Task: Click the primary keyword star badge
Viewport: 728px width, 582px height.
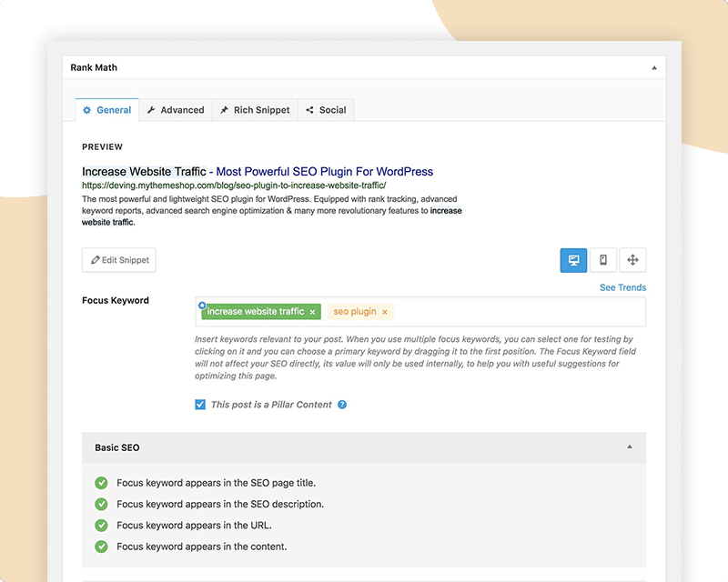Action: tap(202, 306)
